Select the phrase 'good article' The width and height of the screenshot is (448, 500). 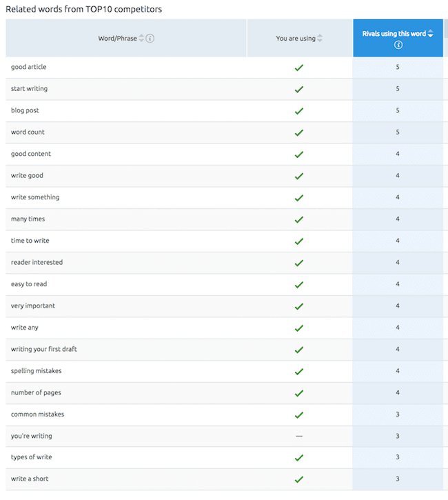(29, 67)
